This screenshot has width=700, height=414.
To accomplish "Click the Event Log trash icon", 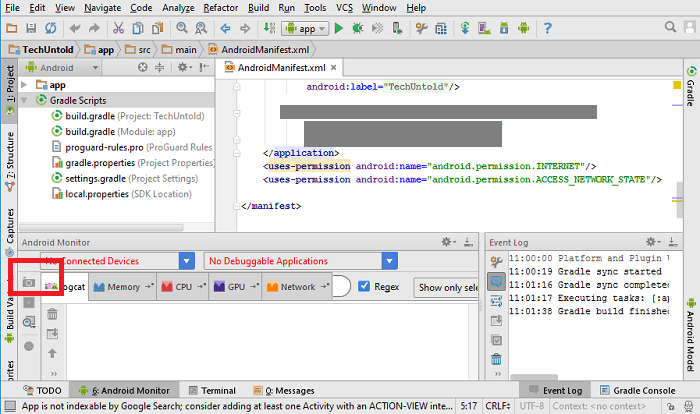I will 496,359.
